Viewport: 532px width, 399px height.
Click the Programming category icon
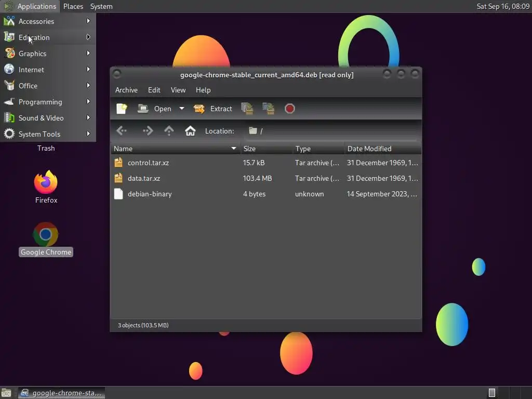coord(9,102)
